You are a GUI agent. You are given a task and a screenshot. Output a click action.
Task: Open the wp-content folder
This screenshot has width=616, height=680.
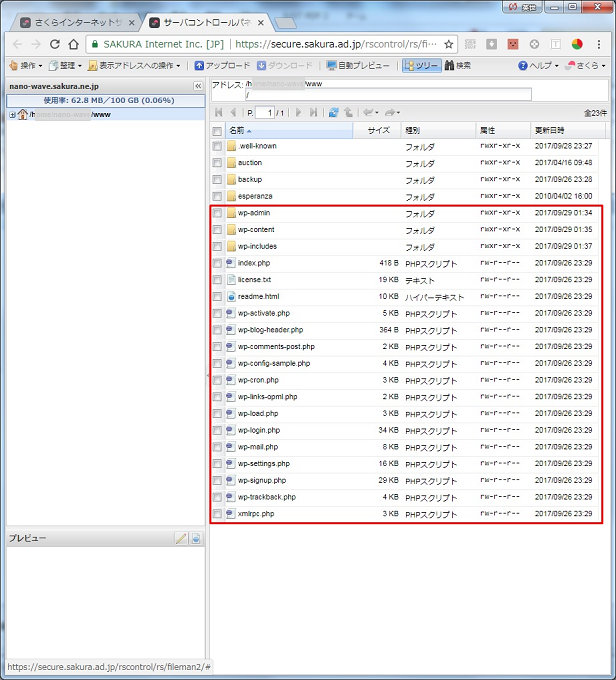tap(256, 230)
